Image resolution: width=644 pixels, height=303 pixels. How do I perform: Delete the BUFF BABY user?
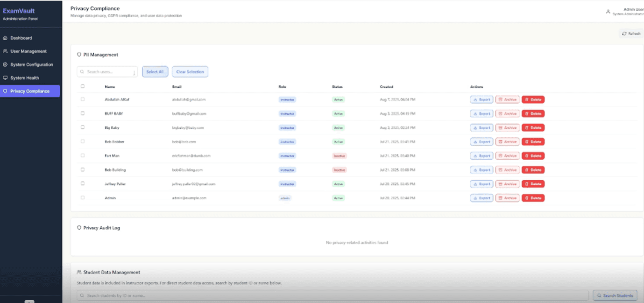(533, 114)
